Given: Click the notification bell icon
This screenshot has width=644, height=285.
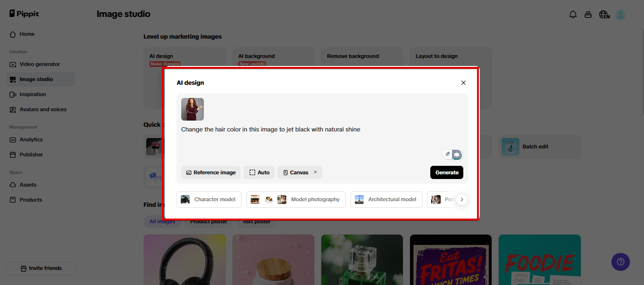Looking at the screenshot, I should click(573, 15).
